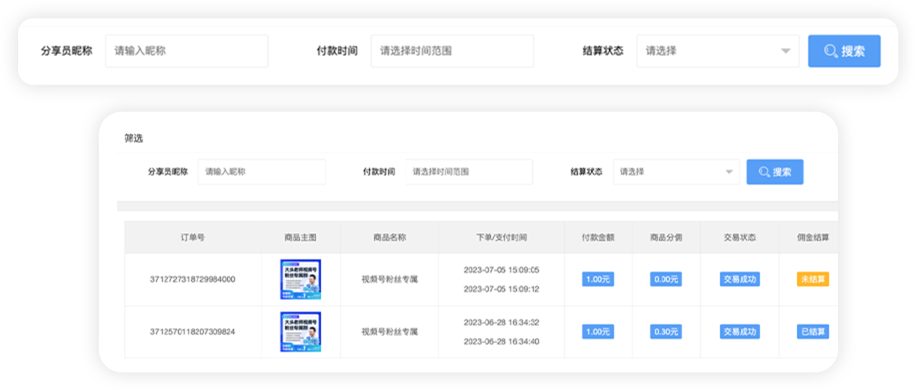
Task: Click the timestamp 2023-06-28 16:34:32
Action: click(x=501, y=322)
